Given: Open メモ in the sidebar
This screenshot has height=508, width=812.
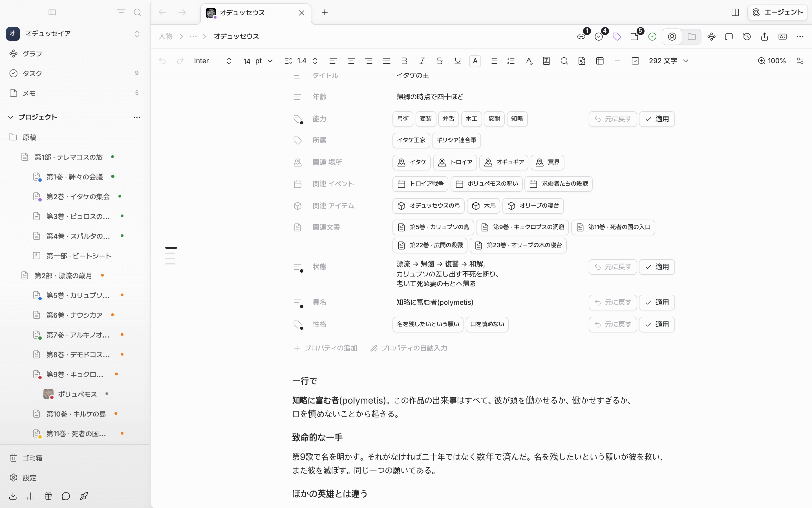Looking at the screenshot, I should [74, 93].
